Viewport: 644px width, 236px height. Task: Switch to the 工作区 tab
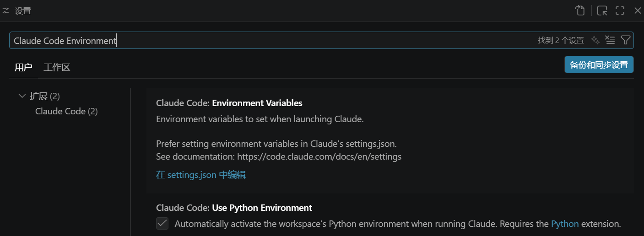point(57,68)
